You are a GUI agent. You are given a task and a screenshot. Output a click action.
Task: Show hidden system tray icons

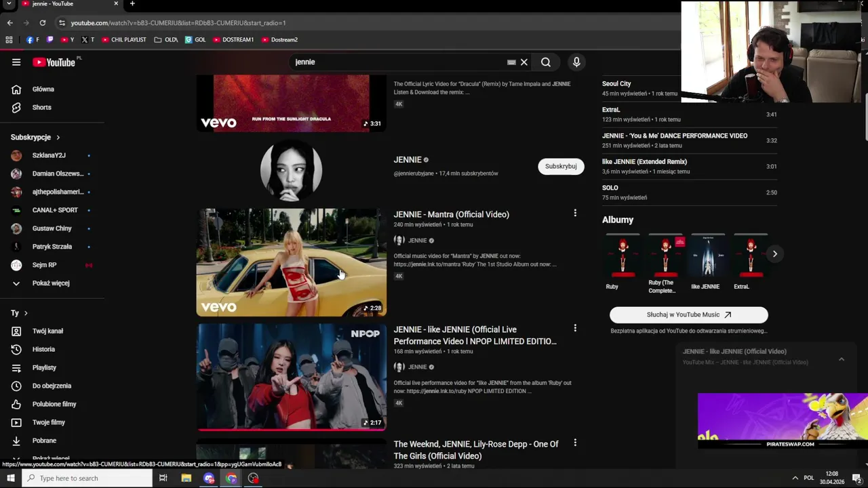coord(795,479)
